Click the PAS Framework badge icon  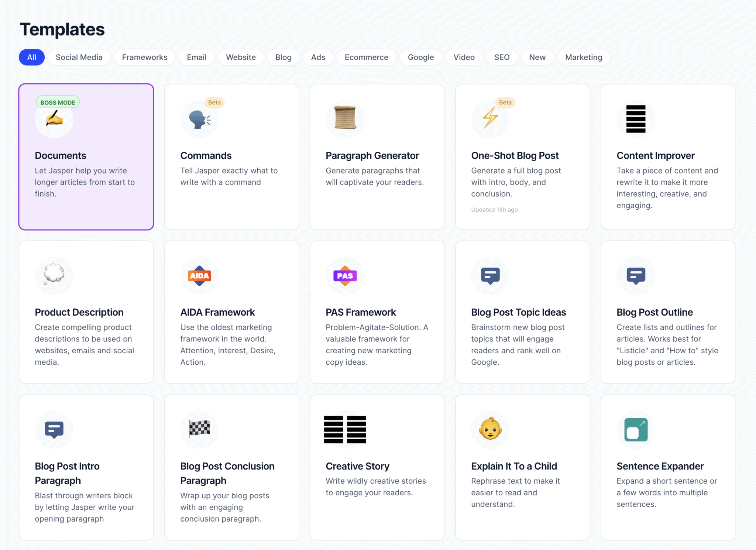[345, 276]
